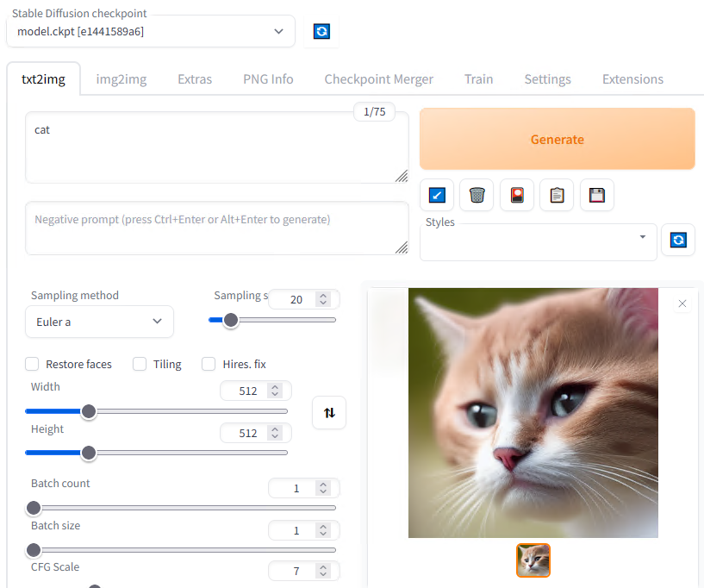Select the cat image thumbnail
Screen dimensions: 704x588
pos(533,560)
